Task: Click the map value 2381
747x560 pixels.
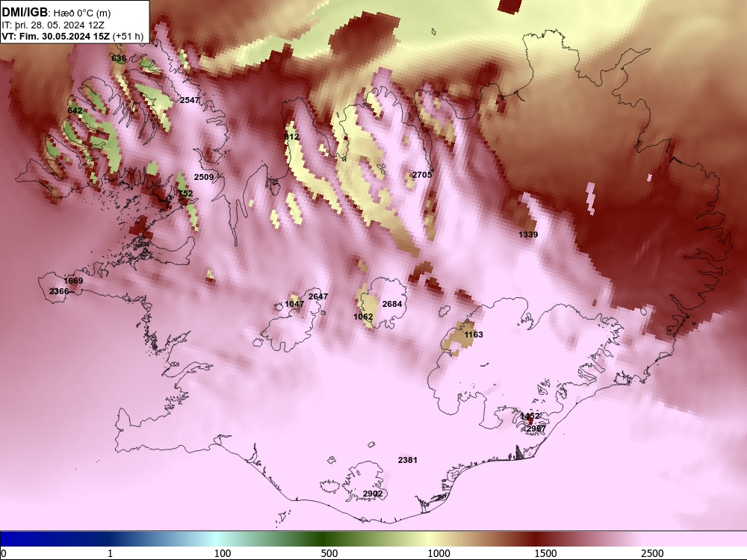Action: pos(407,460)
